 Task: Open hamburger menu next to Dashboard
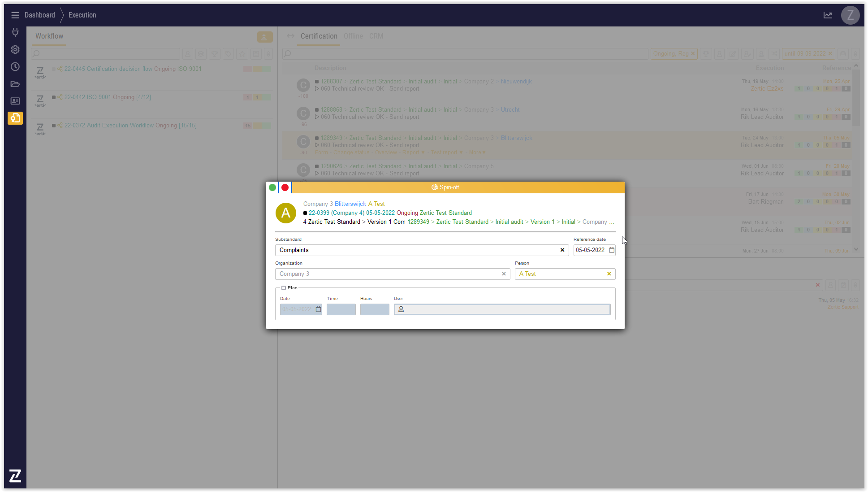(15, 15)
